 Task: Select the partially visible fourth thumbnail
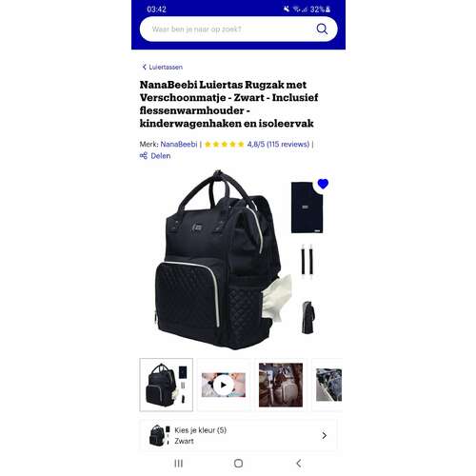(x=328, y=385)
